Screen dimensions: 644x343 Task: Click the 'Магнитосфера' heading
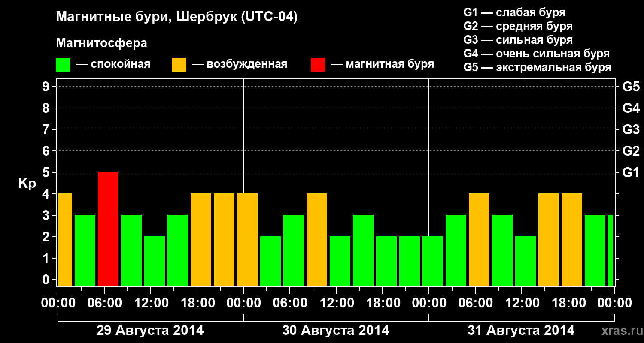102,43
